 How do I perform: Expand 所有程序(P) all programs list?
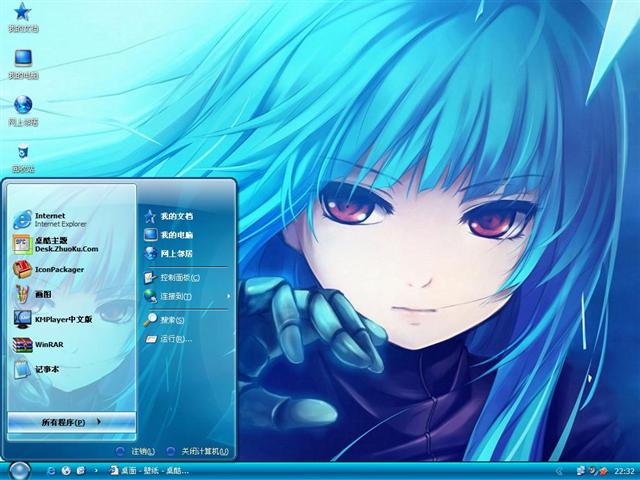(71, 422)
